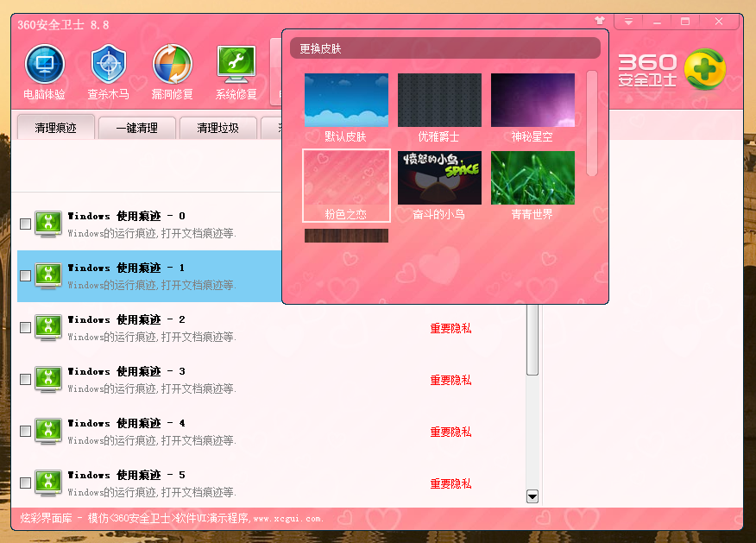Switch to the 清理痕迹 tab

click(x=56, y=128)
